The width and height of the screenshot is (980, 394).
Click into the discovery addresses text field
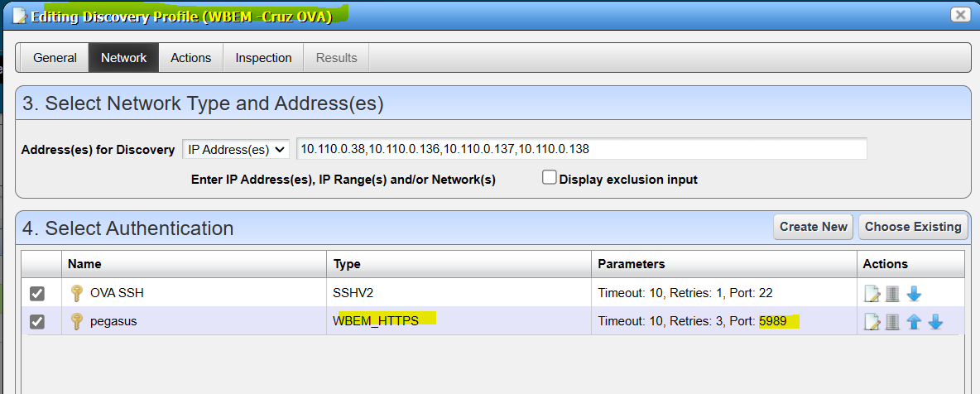pyautogui.click(x=581, y=149)
